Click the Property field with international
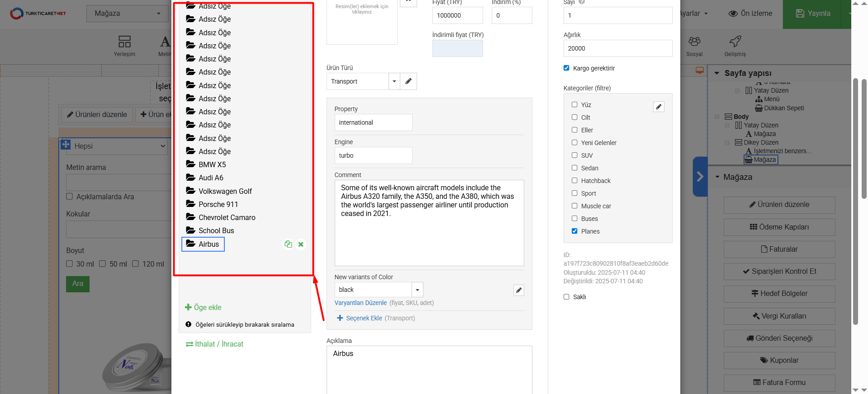The image size is (868, 394). 373,122
